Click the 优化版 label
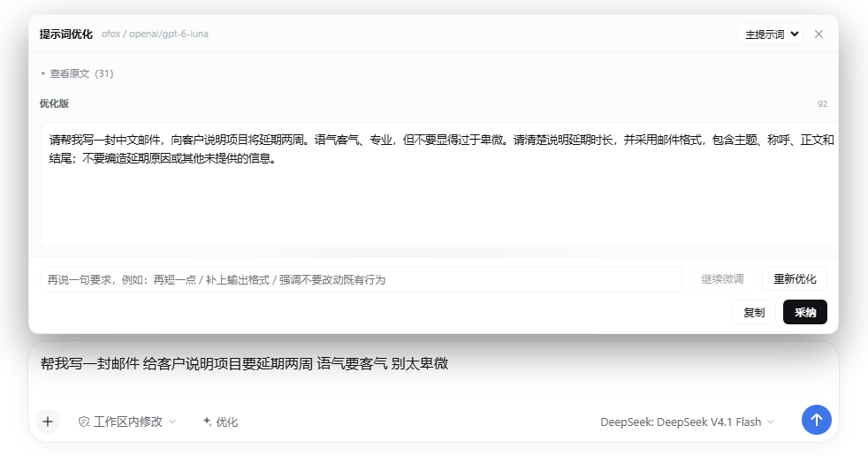The image size is (868, 456). click(x=54, y=103)
